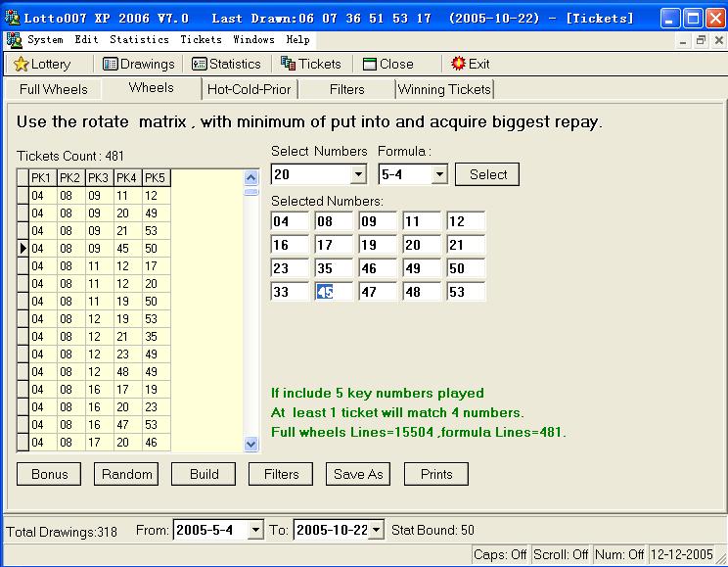Select row marker of ticket 04 08 09 45 50
This screenshot has height=567, width=728.
(23, 249)
